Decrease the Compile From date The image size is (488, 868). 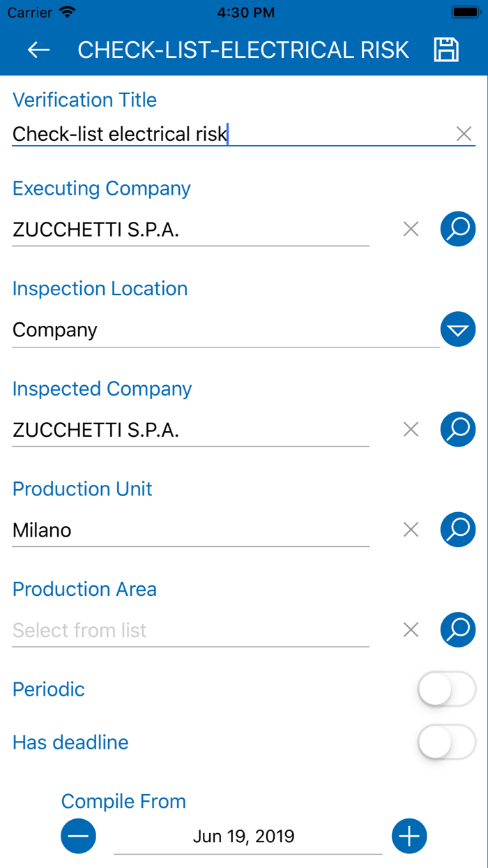(78, 836)
